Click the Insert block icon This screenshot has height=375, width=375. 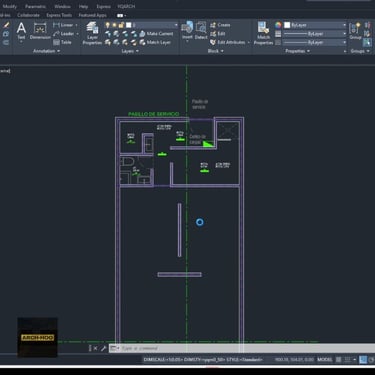click(x=187, y=31)
